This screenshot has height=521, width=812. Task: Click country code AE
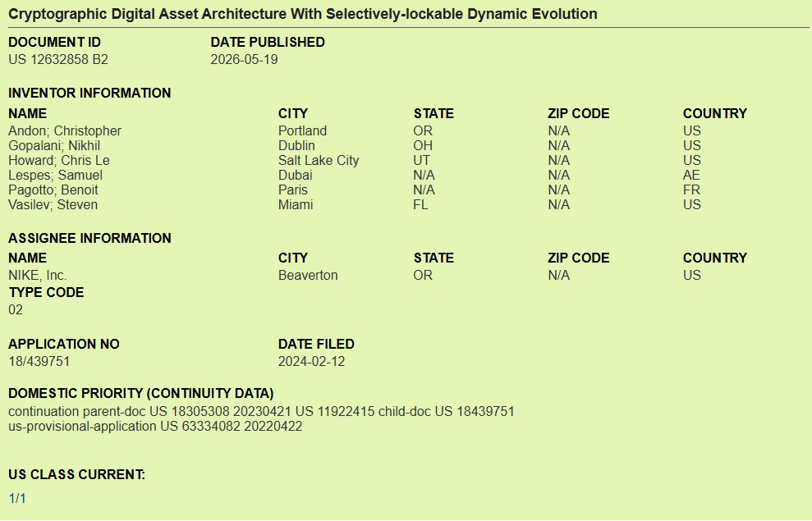click(x=691, y=176)
